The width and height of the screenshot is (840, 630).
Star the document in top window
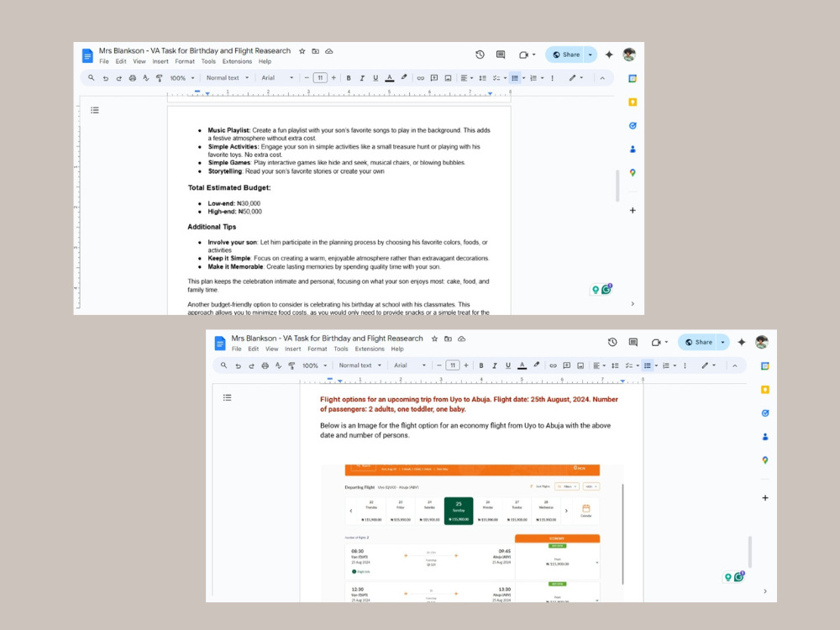coord(302,51)
